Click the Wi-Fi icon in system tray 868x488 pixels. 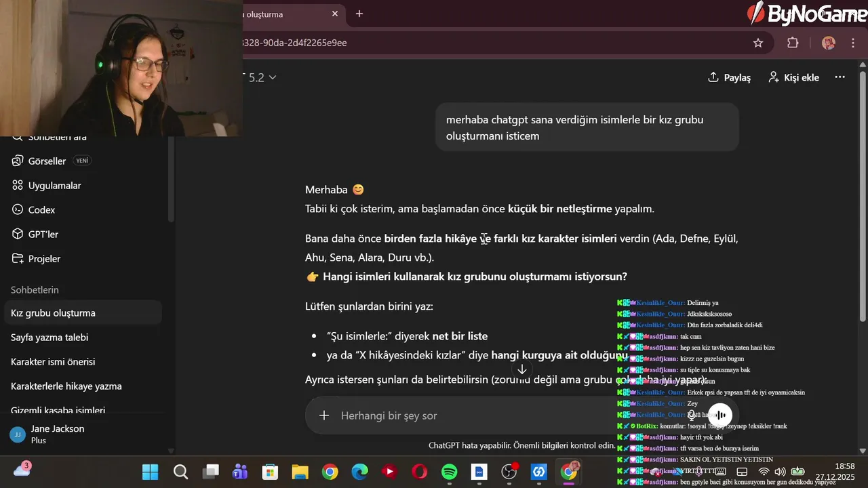tap(764, 472)
